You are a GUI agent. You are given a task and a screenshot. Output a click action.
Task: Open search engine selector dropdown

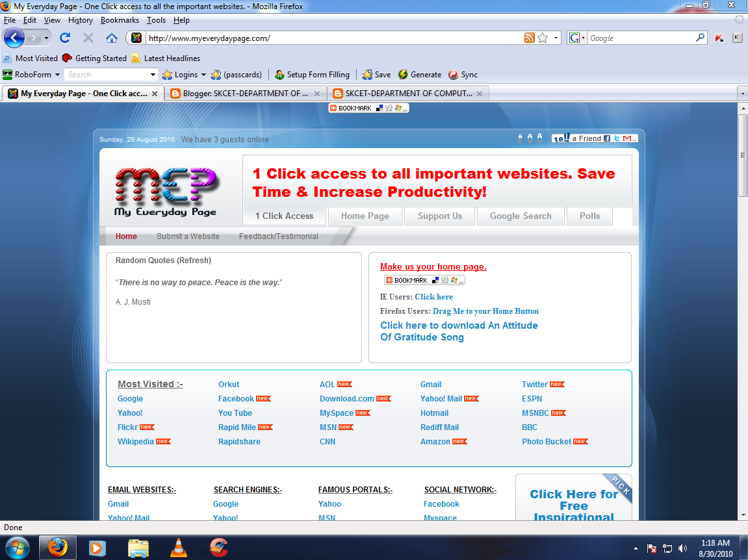[584, 38]
